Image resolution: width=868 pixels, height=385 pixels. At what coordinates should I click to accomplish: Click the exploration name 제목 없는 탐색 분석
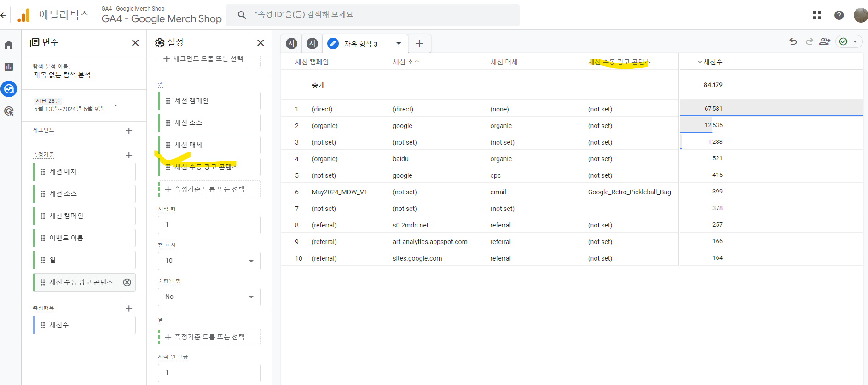[x=62, y=75]
